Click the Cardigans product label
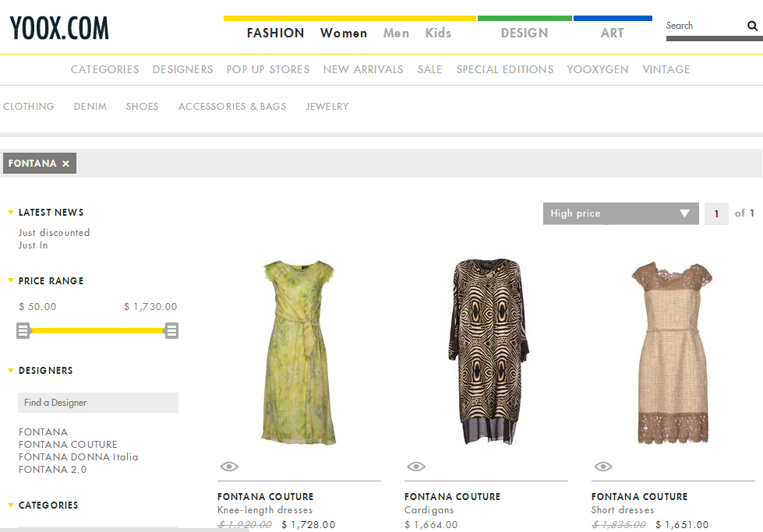This screenshot has width=763, height=532. 429,510
